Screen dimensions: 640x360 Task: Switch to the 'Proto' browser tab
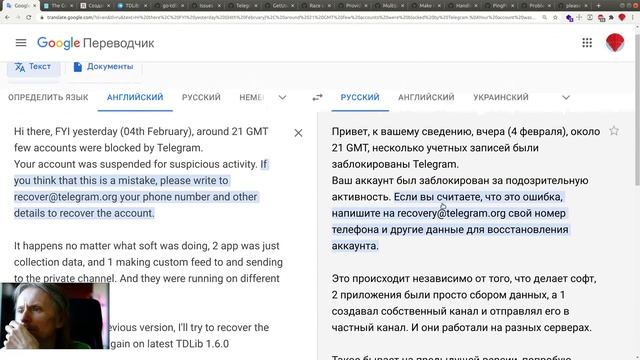[535, 6]
